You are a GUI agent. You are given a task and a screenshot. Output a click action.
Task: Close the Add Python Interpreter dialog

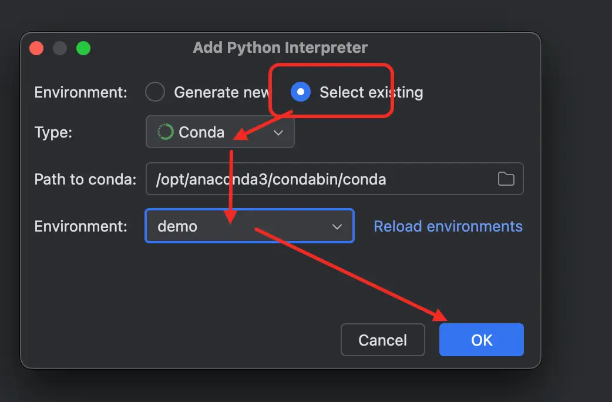coord(37,47)
